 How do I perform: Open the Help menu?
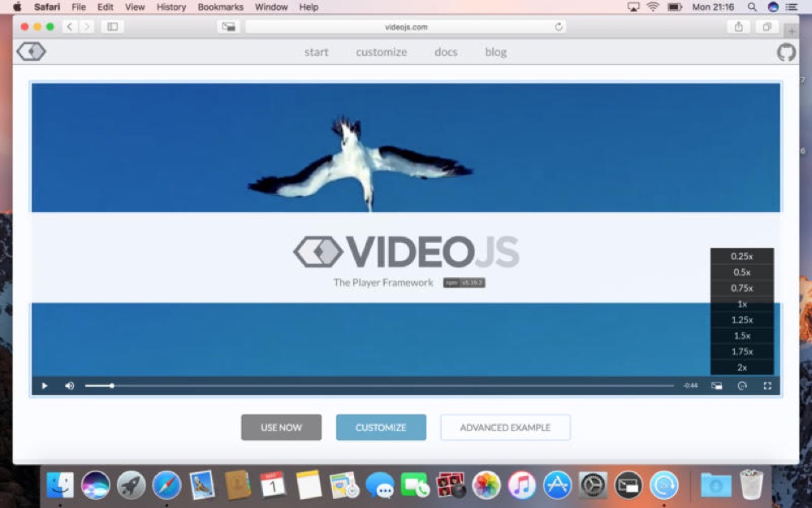(x=309, y=7)
